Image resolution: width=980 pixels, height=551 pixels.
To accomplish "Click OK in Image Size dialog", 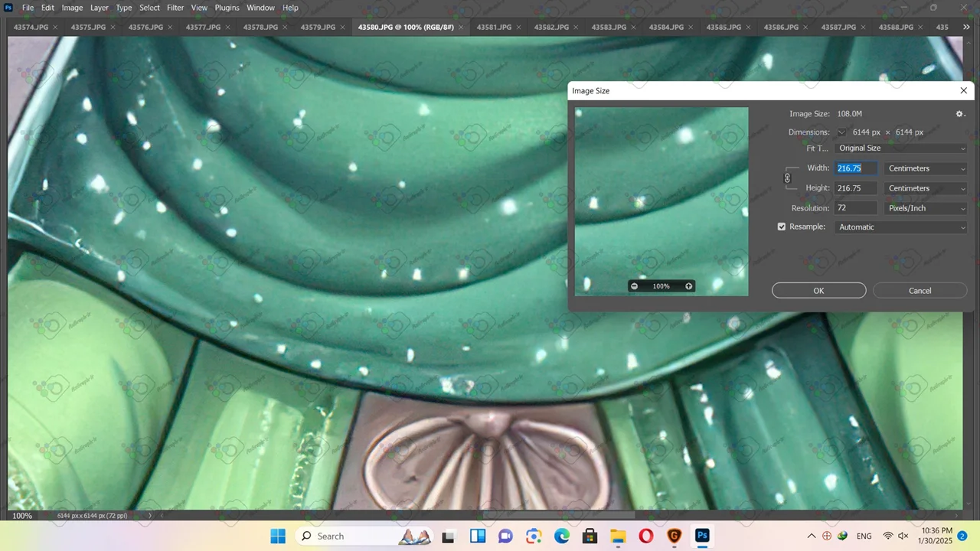I will 818,291.
